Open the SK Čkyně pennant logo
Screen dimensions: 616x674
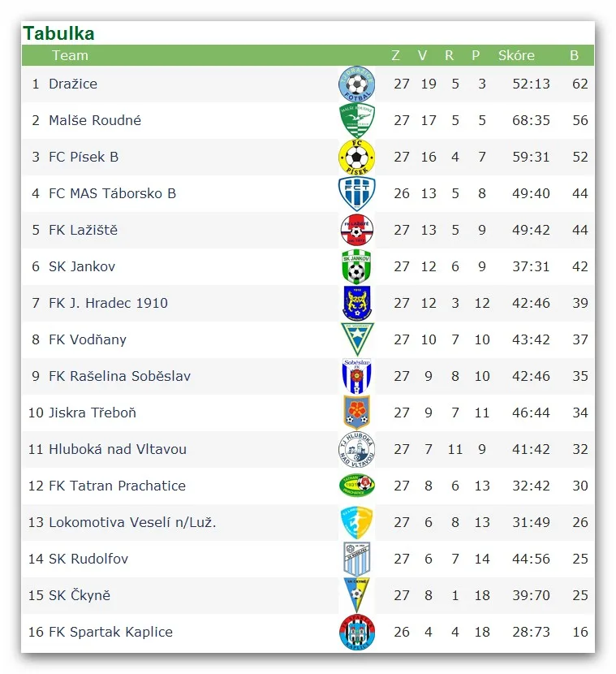[356, 595]
